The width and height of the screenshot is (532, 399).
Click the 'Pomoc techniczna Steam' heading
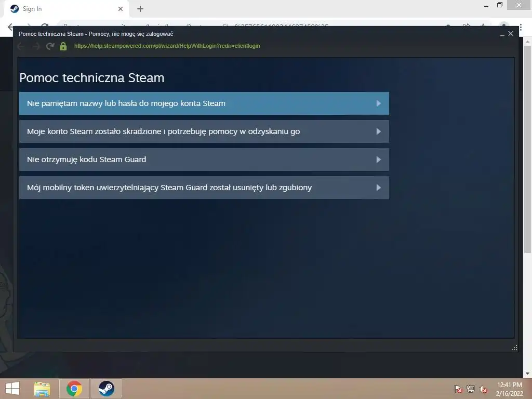click(92, 78)
